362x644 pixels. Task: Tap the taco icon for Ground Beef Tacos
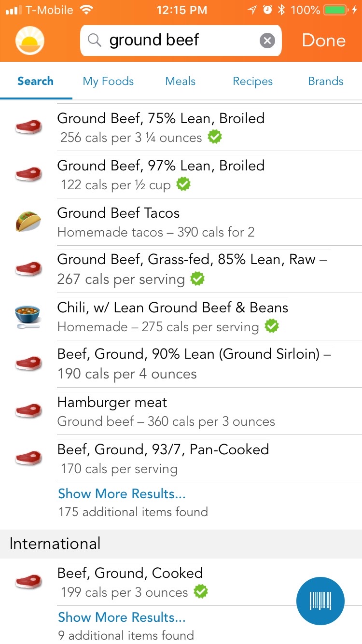[28, 222]
